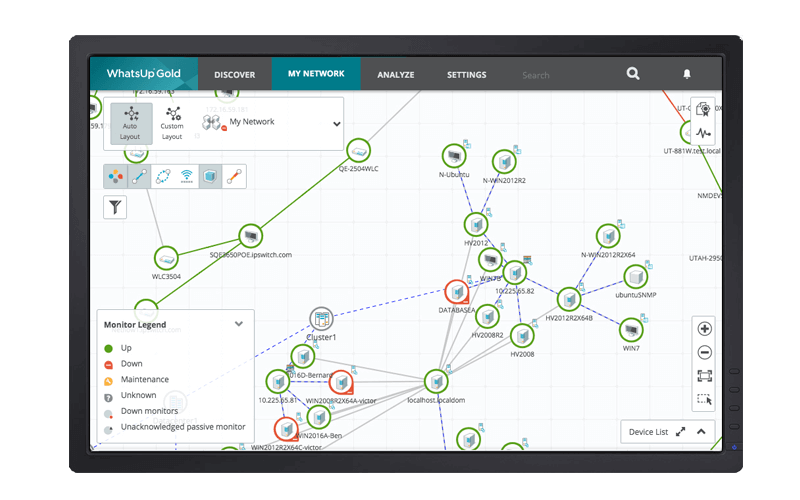800x500 pixels.
Task: Select the down WIN2012R2X64C-victor node
Action: 286,429
